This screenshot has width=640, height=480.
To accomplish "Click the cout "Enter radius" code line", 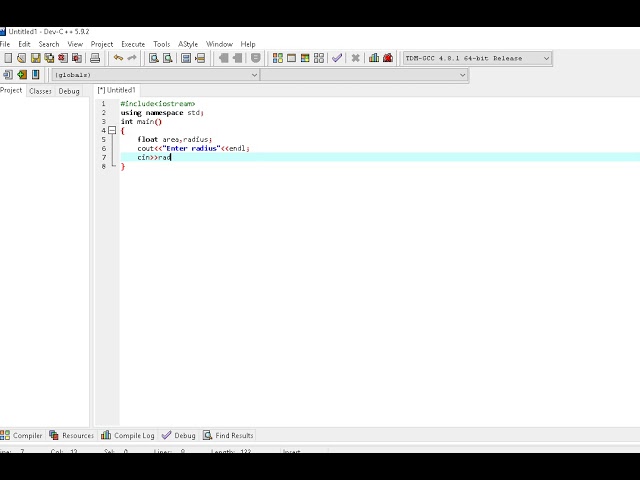I will coord(193,149).
